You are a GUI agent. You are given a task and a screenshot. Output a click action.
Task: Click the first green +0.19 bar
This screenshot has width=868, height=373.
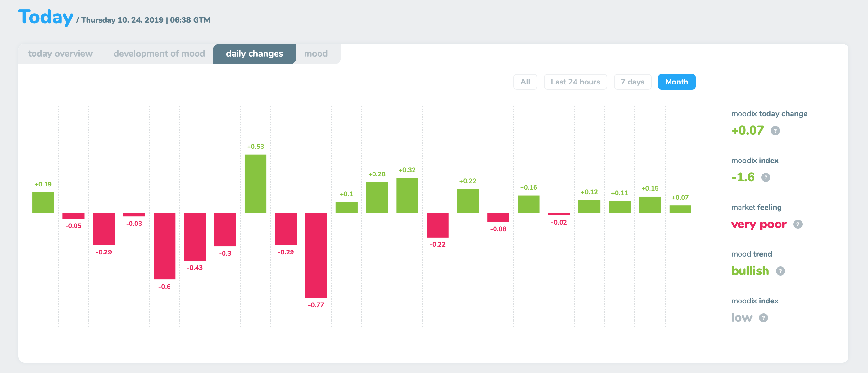click(43, 202)
